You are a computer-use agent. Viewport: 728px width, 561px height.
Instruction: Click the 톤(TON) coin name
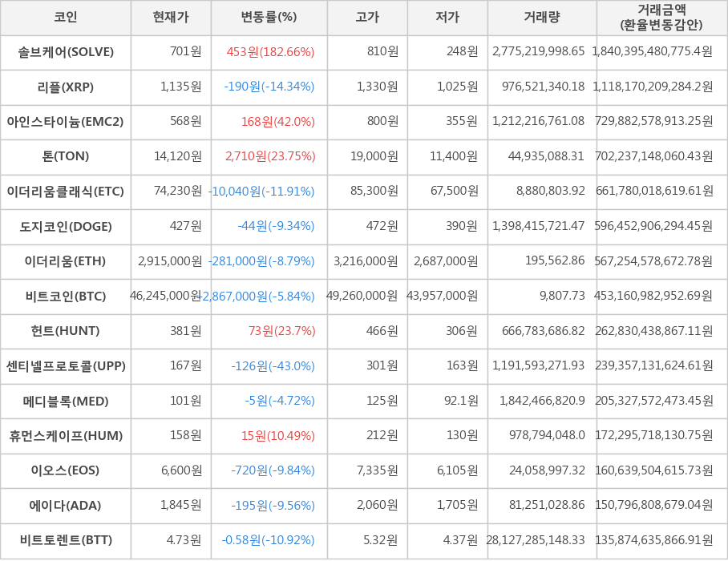[66, 156]
